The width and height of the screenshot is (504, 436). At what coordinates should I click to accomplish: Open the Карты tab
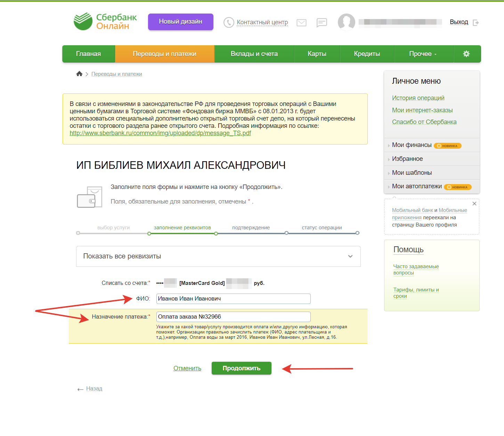coord(317,54)
